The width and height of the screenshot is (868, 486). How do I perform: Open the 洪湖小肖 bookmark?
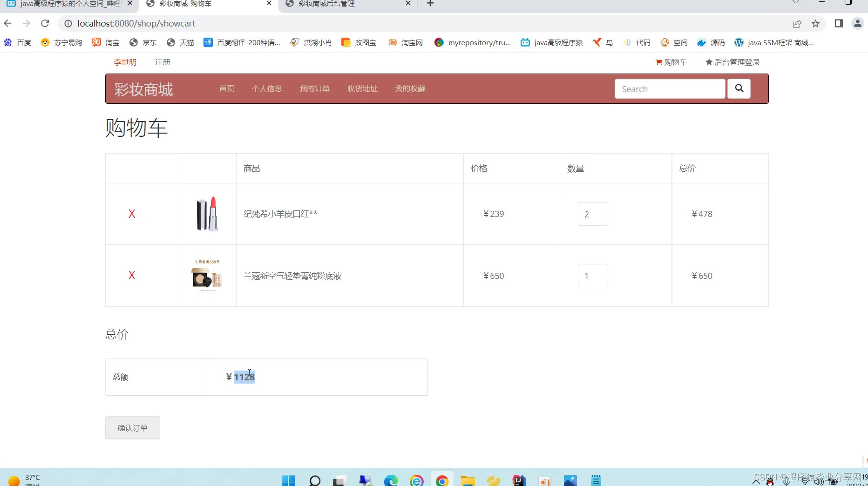tap(311, 42)
